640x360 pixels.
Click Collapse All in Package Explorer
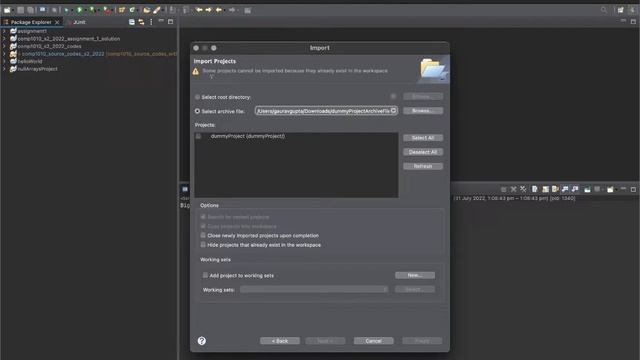tap(131, 22)
